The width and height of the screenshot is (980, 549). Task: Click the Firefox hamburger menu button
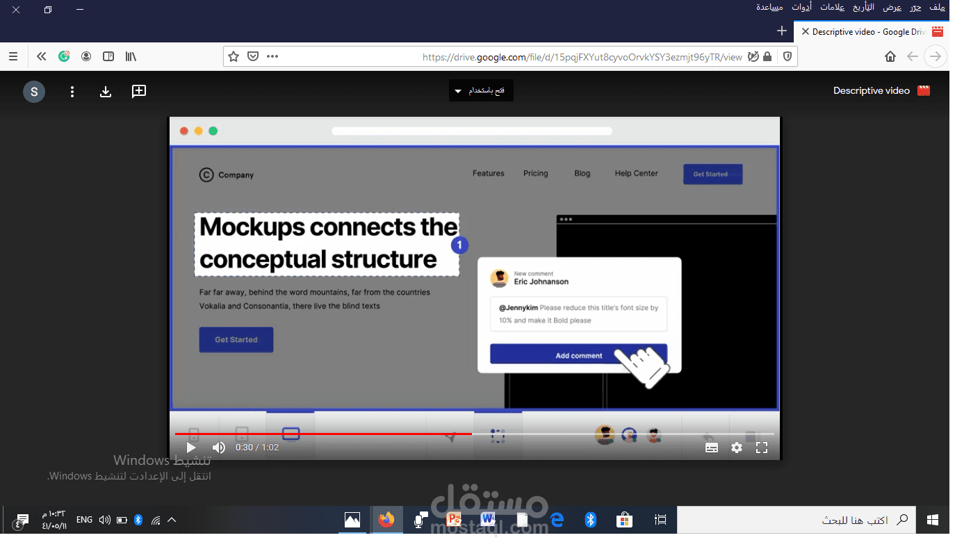tap(13, 56)
